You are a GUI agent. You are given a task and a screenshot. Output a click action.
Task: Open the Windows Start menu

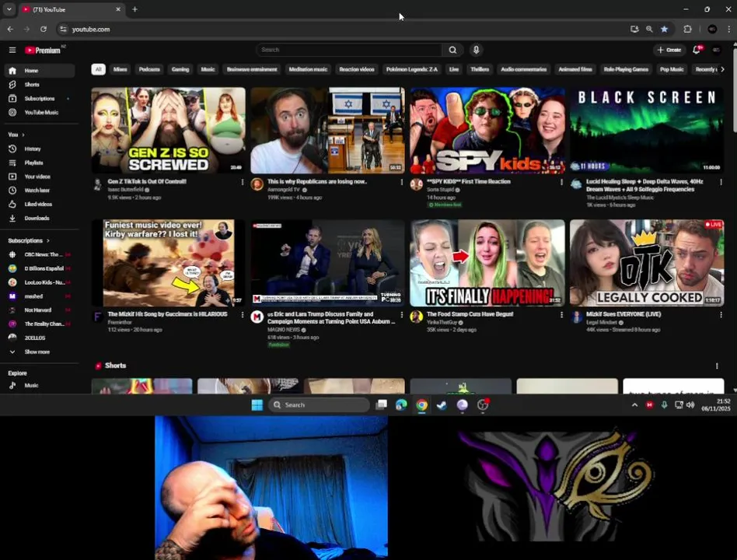(257, 405)
